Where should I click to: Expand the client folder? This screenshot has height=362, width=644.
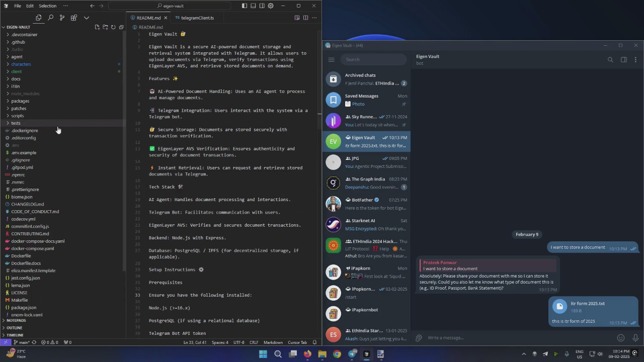16,71
